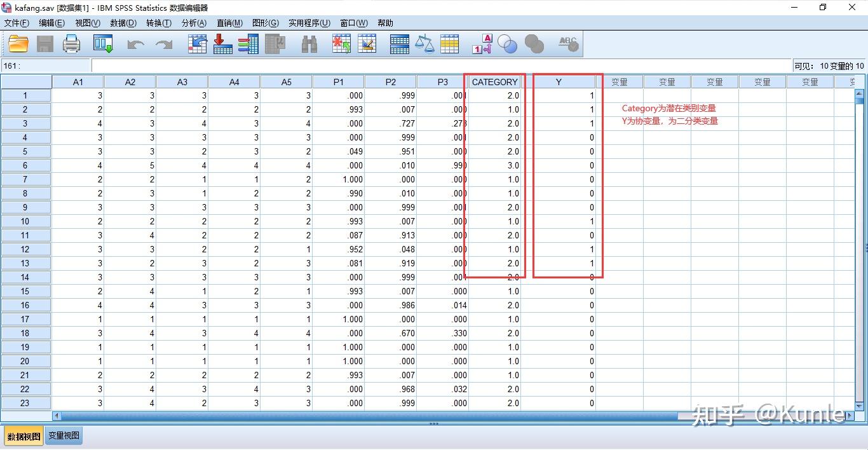This screenshot has width=868, height=450.
Task: Open the Split File tool
Action: pos(399,43)
